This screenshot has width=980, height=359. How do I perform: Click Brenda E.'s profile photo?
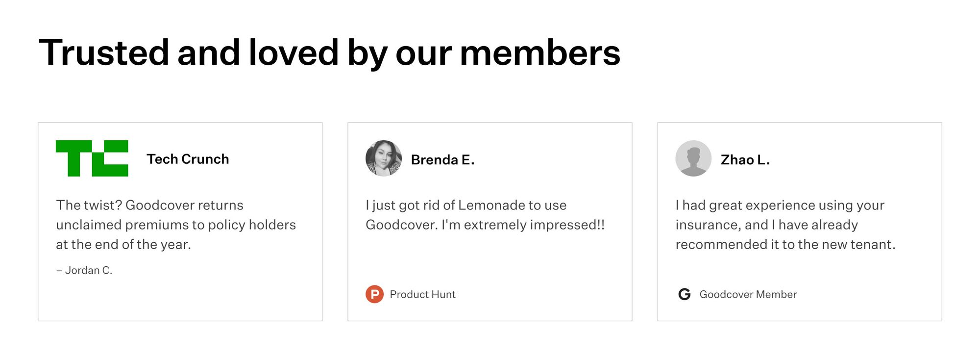coord(384,158)
